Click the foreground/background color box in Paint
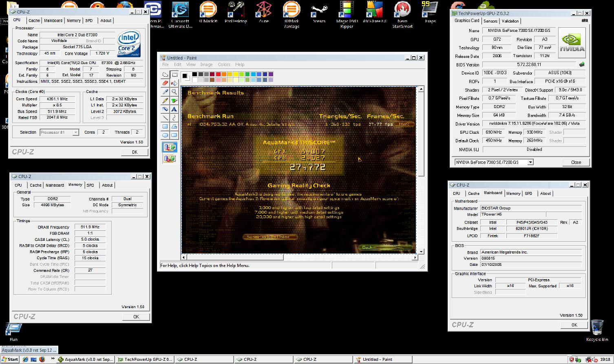614x364 pixels. click(186, 77)
